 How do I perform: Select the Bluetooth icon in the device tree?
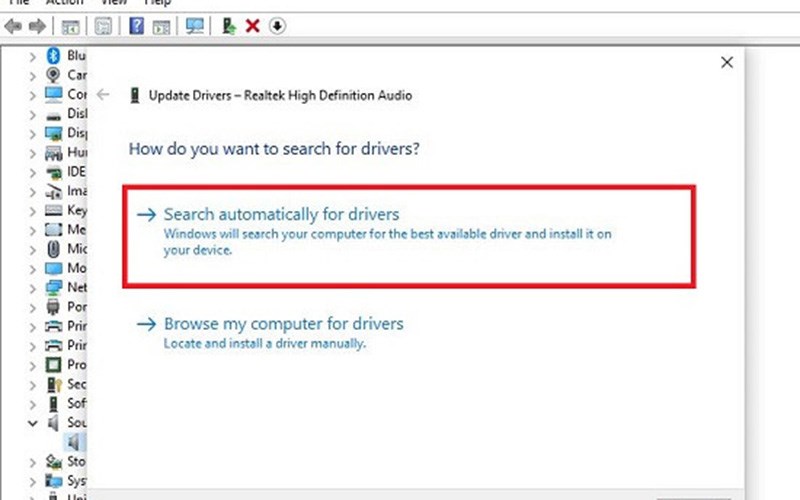(53, 55)
